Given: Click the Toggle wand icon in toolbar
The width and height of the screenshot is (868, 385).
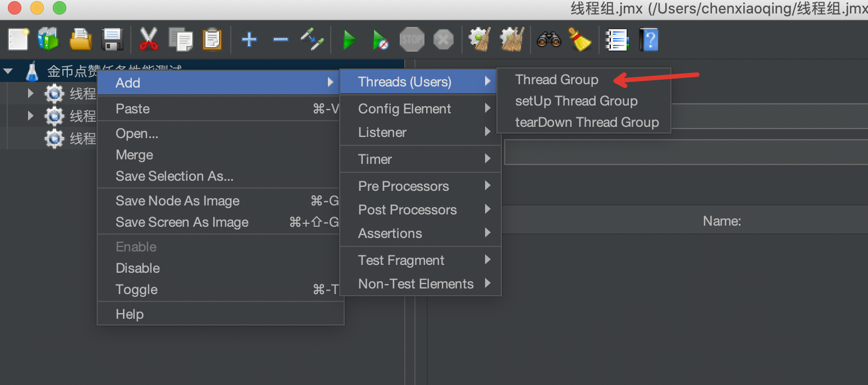Looking at the screenshot, I should point(312,40).
